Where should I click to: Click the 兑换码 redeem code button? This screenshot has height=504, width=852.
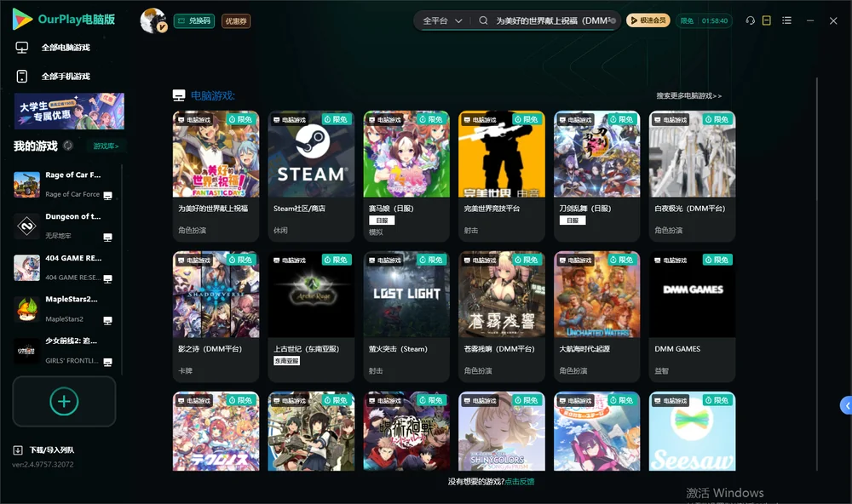click(194, 21)
